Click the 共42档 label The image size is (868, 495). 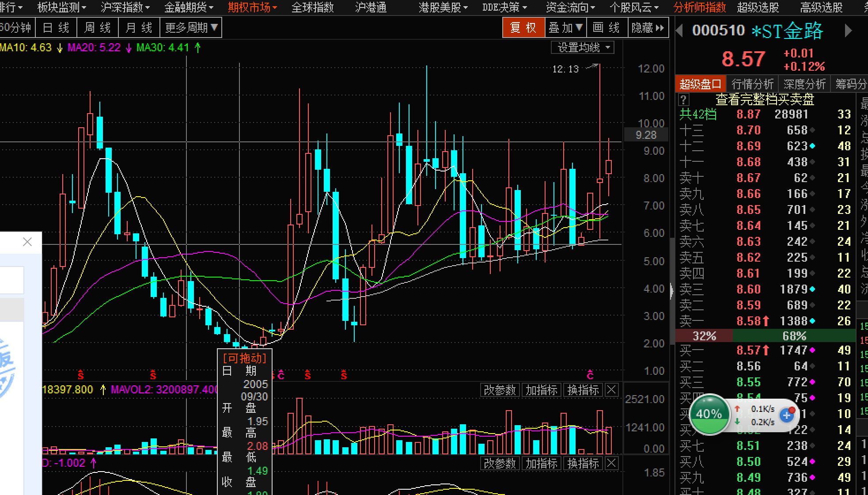pyautogui.click(x=698, y=114)
